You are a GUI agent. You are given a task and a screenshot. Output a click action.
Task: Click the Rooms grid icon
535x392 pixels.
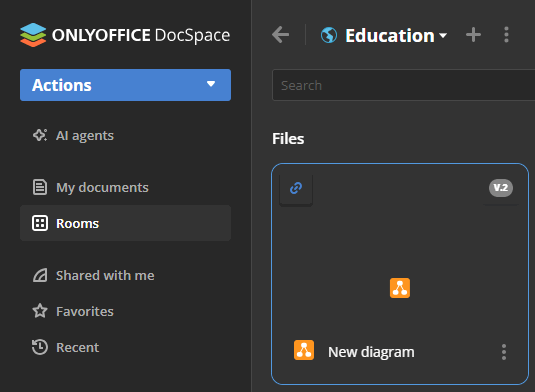click(40, 223)
